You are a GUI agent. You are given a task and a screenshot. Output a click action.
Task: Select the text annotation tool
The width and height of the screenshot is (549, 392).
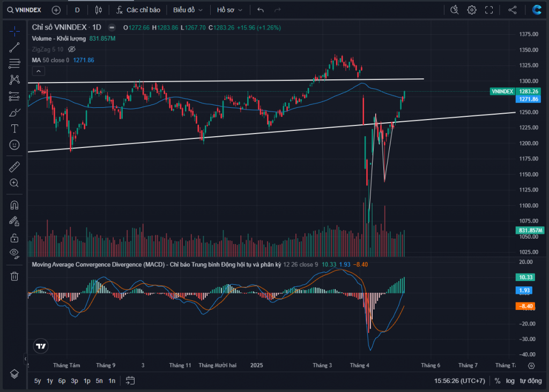pyautogui.click(x=14, y=129)
